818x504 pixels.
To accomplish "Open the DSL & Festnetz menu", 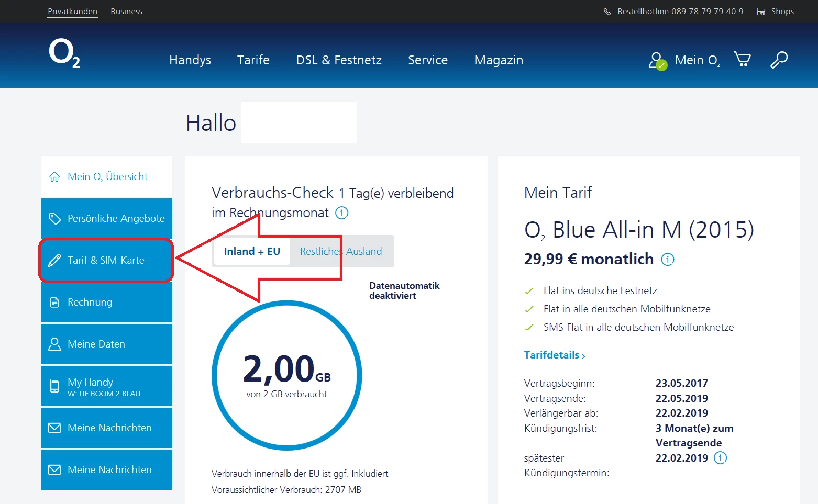I will (339, 60).
